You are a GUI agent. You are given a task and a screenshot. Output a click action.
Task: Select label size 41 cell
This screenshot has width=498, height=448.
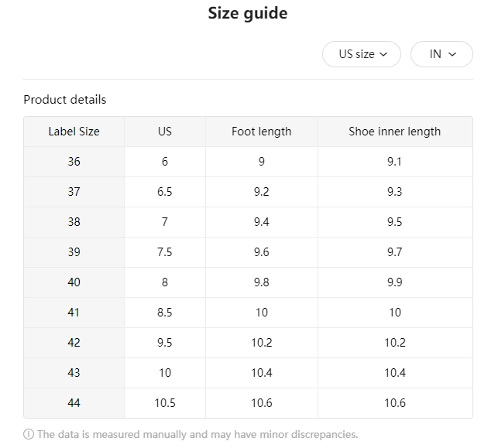pos(74,313)
